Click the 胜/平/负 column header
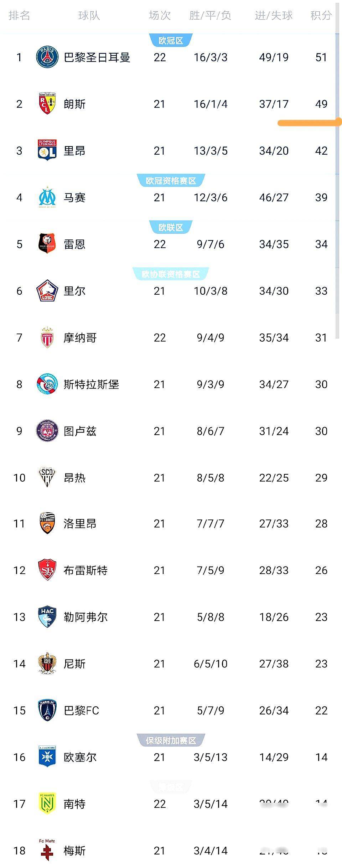The image size is (342, 868). tap(210, 15)
